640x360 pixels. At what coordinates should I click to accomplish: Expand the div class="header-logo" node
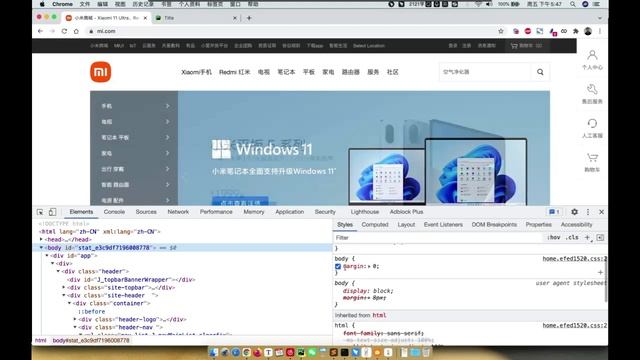point(75,319)
